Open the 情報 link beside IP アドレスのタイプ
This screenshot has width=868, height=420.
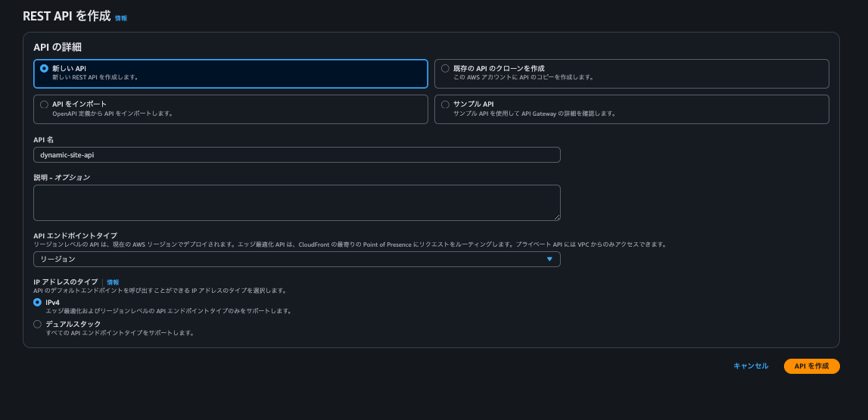click(x=113, y=282)
